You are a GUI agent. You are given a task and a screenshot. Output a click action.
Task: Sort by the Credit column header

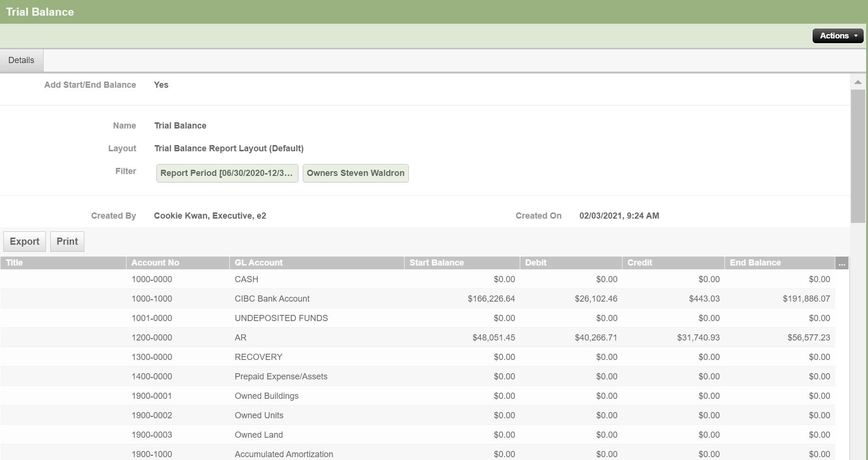point(673,263)
